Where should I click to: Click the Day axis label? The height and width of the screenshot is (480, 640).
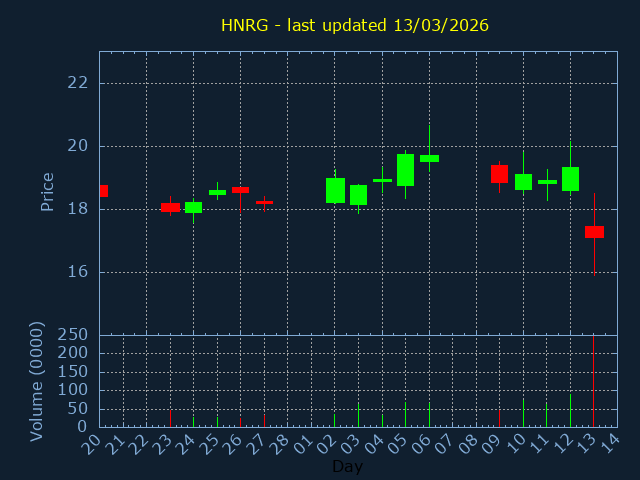pyautogui.click(x=347, y=466)
